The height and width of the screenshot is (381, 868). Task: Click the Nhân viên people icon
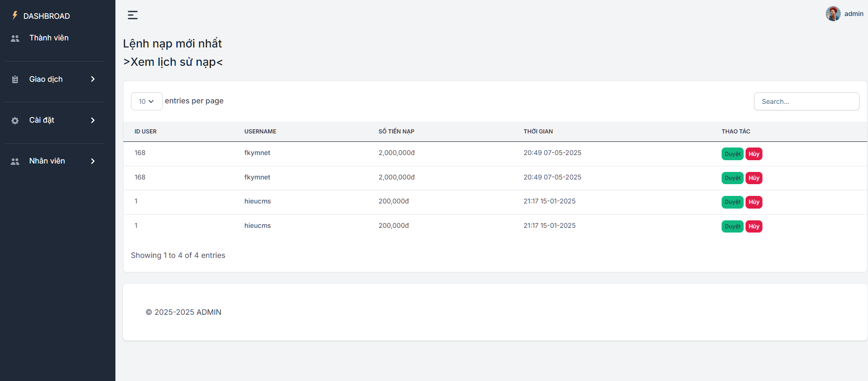15,162
